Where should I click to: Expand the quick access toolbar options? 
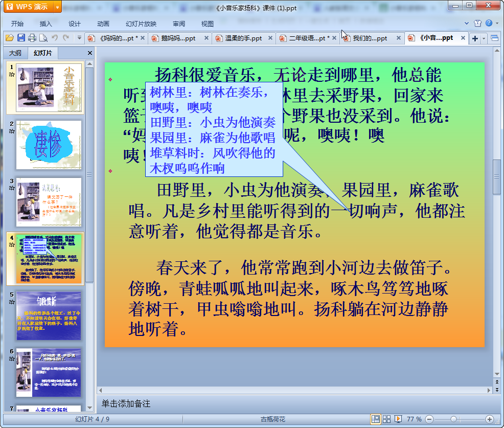point(79,38)
